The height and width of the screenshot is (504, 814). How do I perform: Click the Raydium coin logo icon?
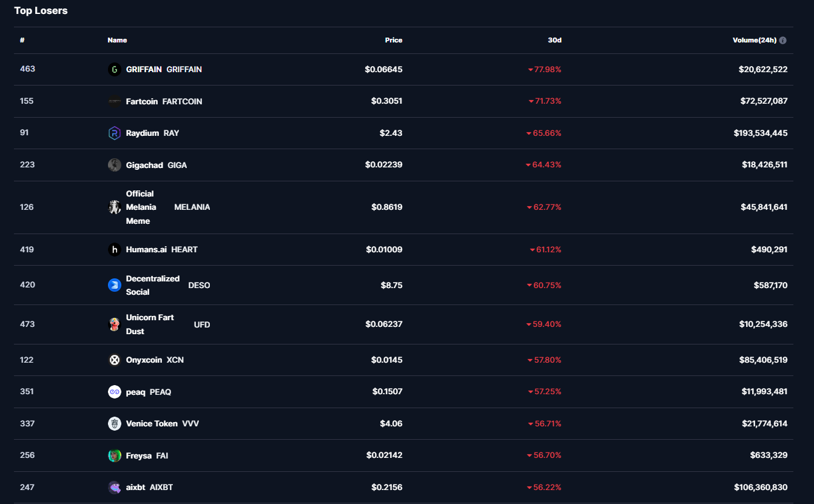pos(114,133)
